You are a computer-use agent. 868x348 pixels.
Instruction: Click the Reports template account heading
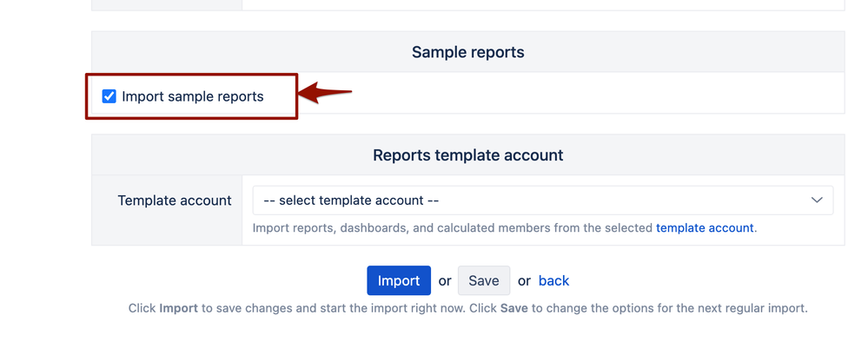tap(467, 155)
